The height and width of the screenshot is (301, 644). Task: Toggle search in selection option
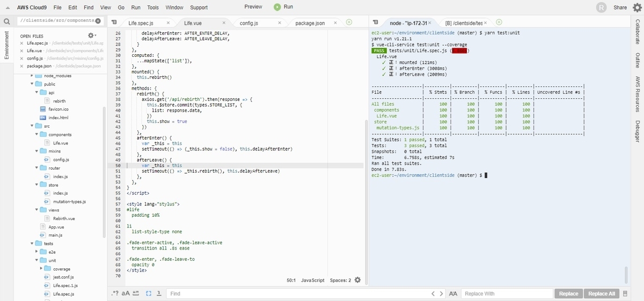coord(149,293)
